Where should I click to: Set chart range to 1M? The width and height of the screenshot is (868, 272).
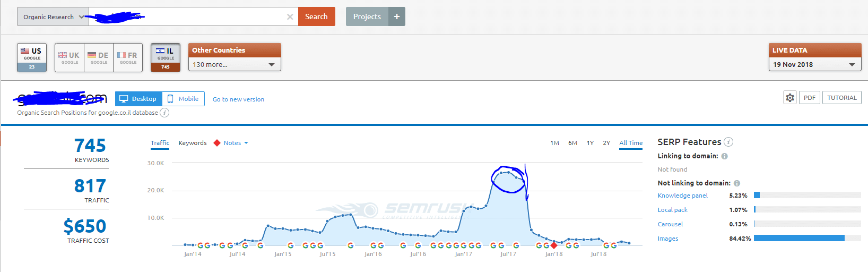(x=554, y=143)
